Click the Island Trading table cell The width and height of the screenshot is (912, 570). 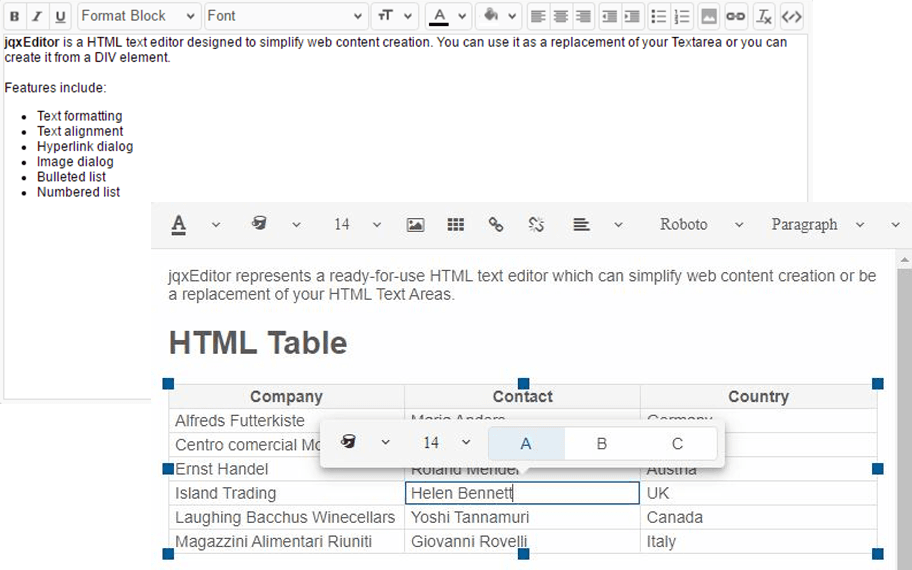(286, 493)
